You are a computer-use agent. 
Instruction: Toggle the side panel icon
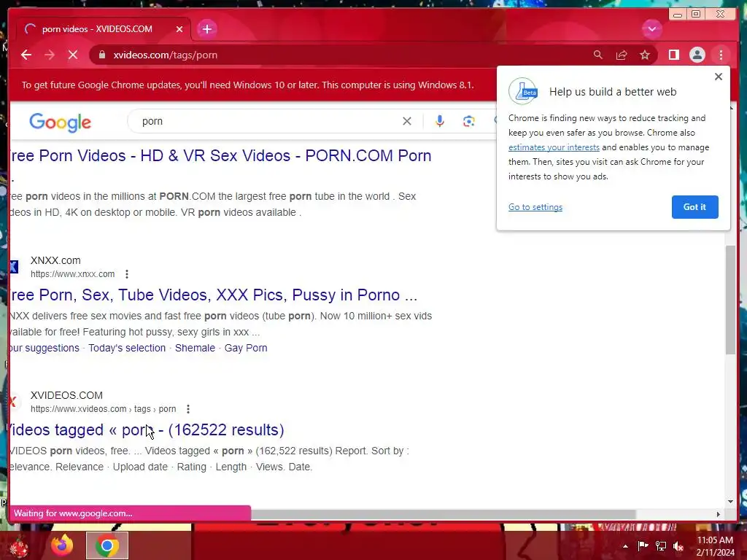(673, 55)
